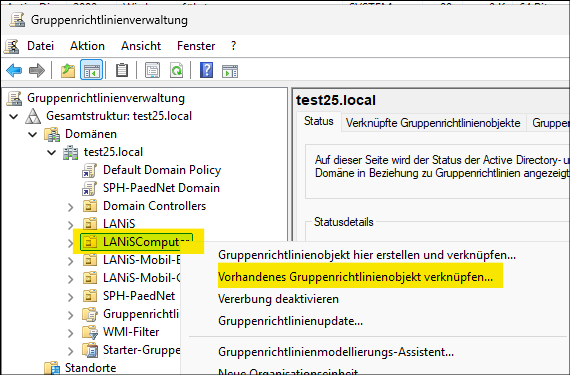
Task: Click the clipboard Paste toolbar icon
Action: [122, 70]
